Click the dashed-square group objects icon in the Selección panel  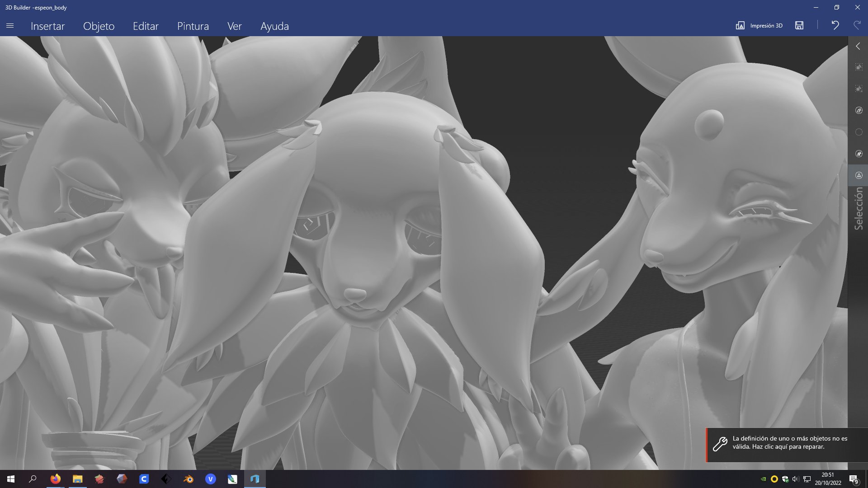tap(859, 67)
